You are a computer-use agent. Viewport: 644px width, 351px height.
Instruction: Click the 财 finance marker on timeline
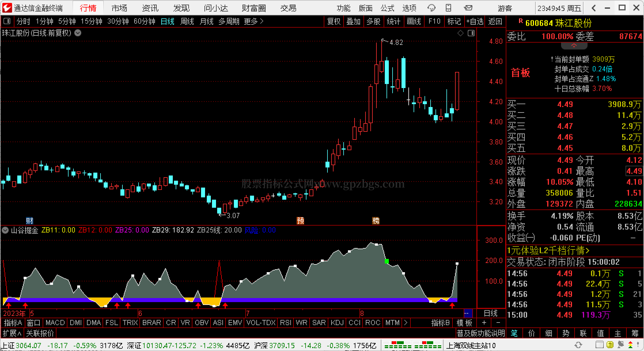point(29,221)
